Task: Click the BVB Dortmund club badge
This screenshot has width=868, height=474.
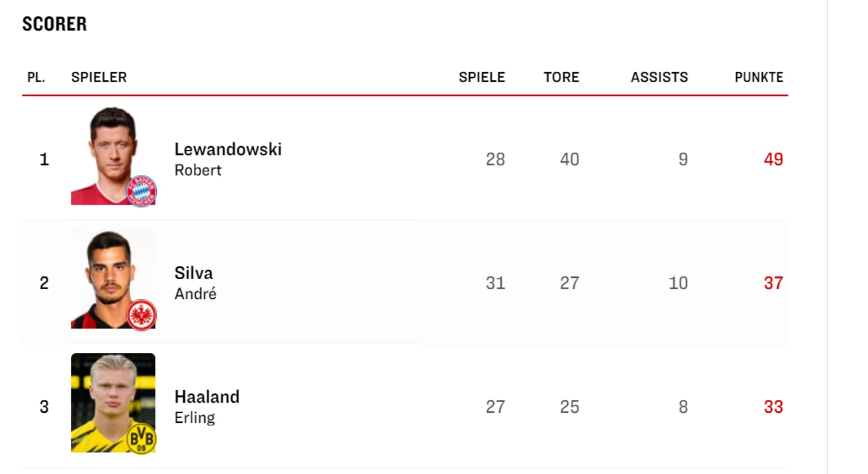Action: pyautogui.click(x=141, y=438)
